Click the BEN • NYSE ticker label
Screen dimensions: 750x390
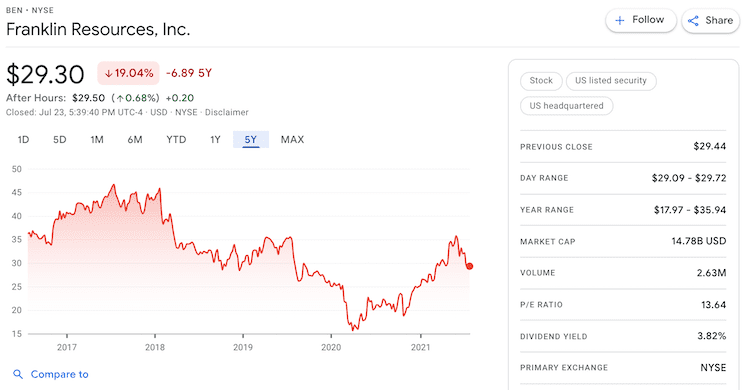click(x=30, y=10)
